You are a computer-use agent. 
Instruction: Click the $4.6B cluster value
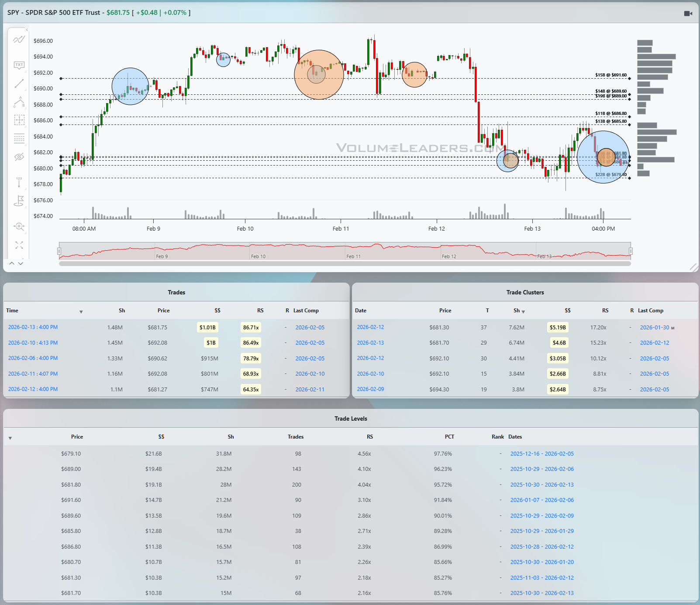(559, 343)
